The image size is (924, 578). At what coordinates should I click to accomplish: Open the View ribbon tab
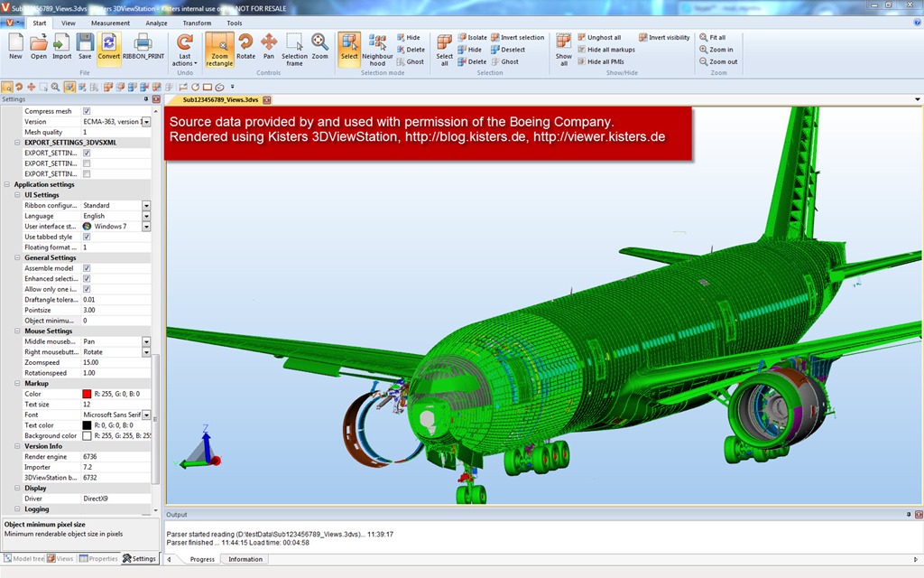pyautogui.click(x=69, y=23)
